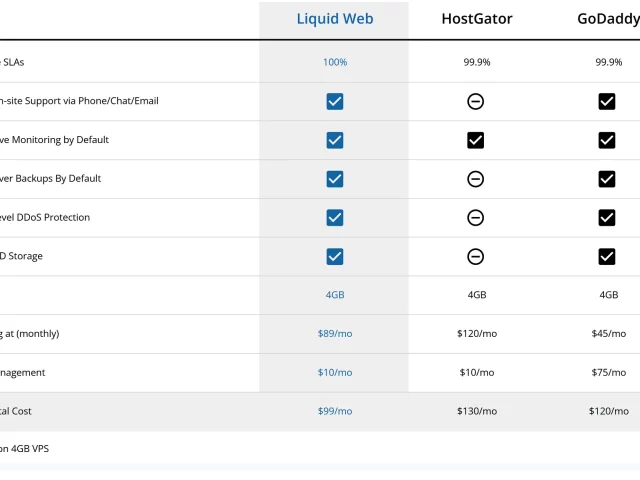The image size is (640, 480).
Task: Click Liquid Web on-site support blue checkmark
Action: click(x=335, y=101)
